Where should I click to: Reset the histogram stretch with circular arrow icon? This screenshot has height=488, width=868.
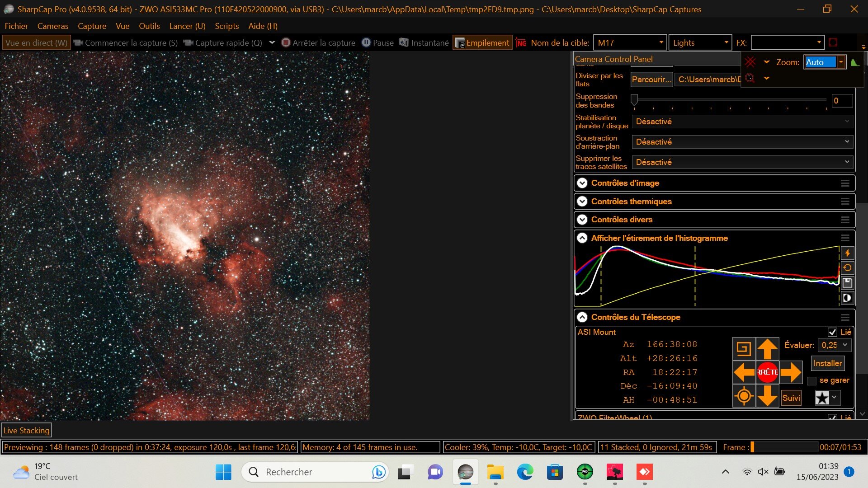tap(847, 268)
